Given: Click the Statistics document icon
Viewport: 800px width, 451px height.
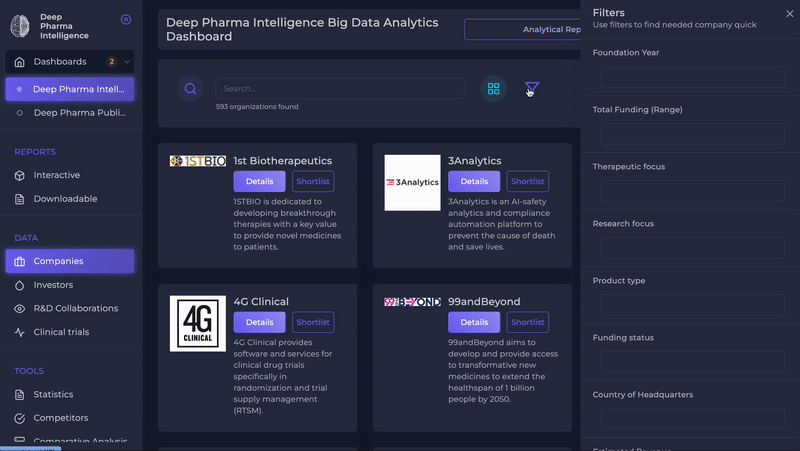Looking at the screenshot, I should tap(19, 395).
